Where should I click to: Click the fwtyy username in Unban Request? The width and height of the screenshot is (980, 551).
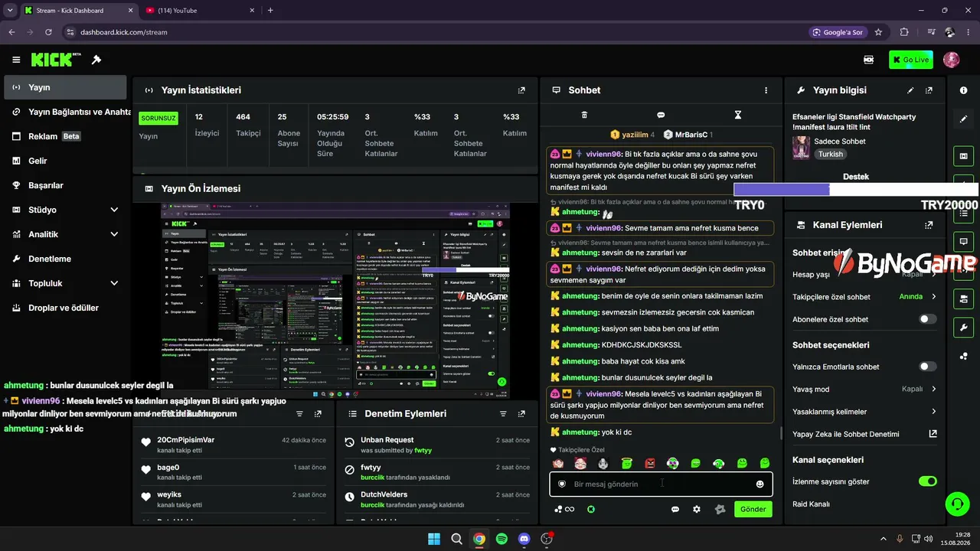[x=423, y=451]
